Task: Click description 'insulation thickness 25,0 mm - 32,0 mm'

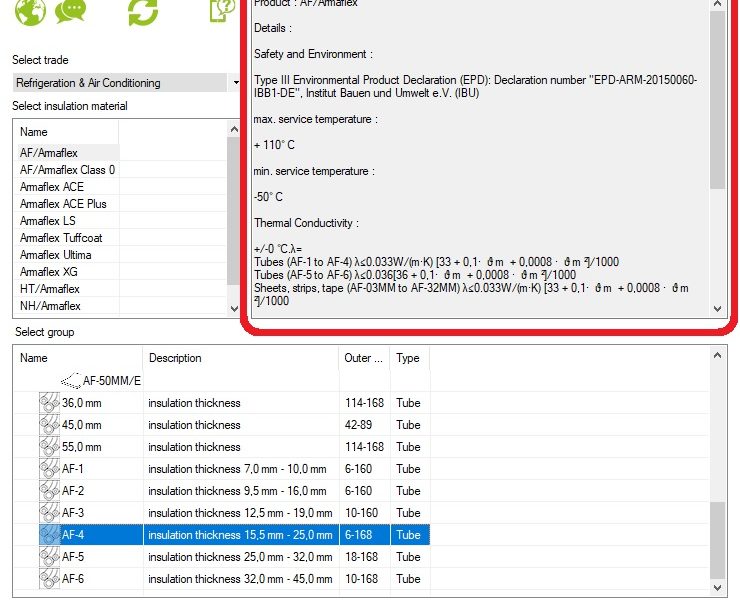Action: click(x=240, y=557)
